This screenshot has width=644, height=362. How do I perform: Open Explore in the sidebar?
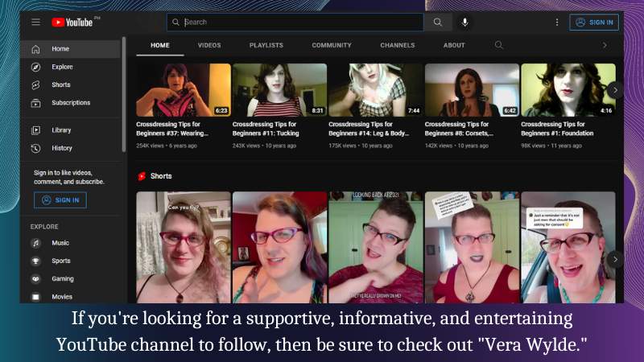tap(62, 67)
